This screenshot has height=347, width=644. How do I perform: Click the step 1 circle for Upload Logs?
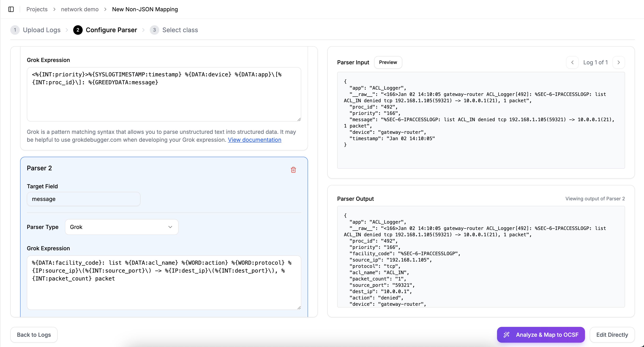coord(15,30)
